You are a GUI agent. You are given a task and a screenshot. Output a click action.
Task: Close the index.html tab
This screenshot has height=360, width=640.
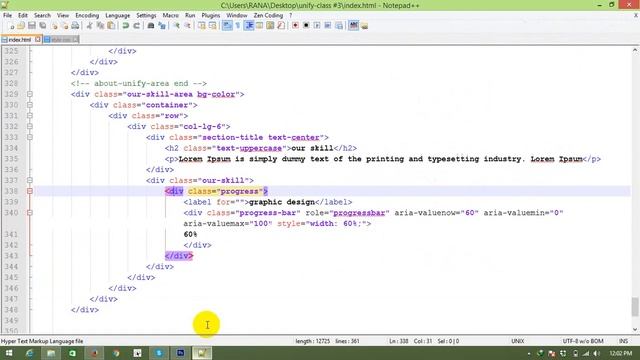(38, 39)
